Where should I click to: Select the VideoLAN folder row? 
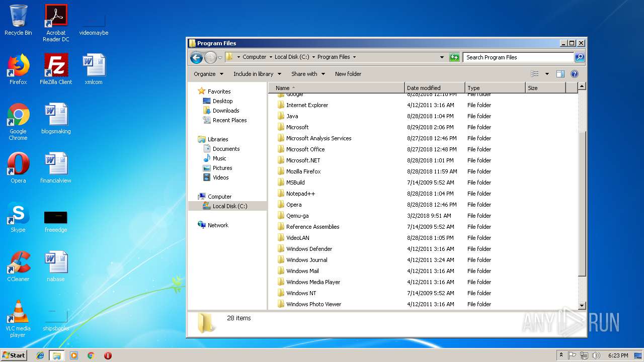[x=423, y=238]
